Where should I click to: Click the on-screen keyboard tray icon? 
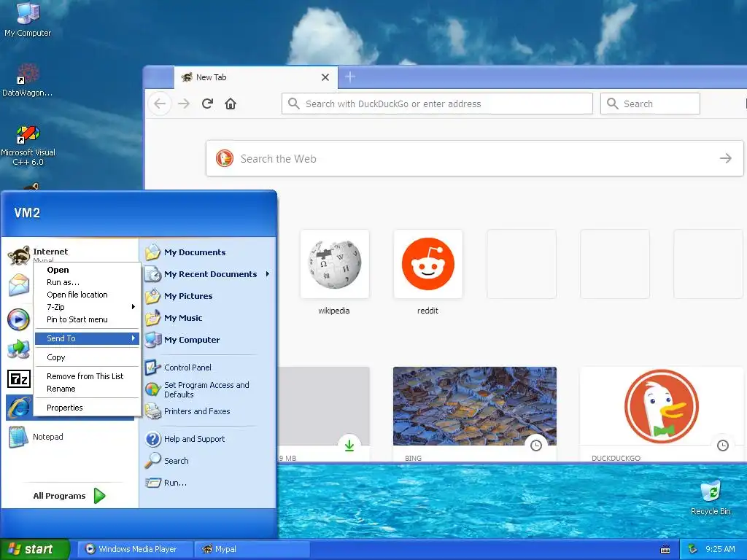click(665, 550)
